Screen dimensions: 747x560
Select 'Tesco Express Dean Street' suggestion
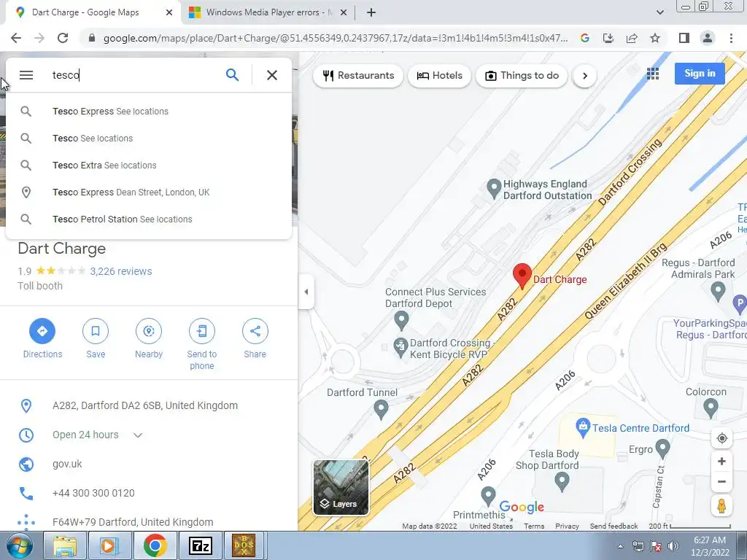click(149, 192)
